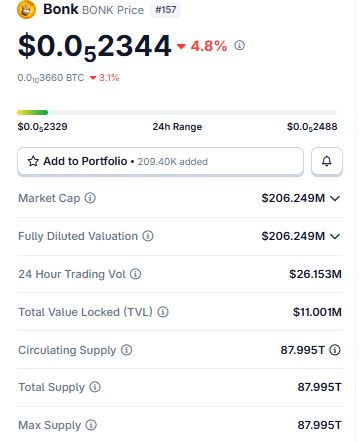Click the 0.0₁₀3660 BTC price text

point(51,78)
